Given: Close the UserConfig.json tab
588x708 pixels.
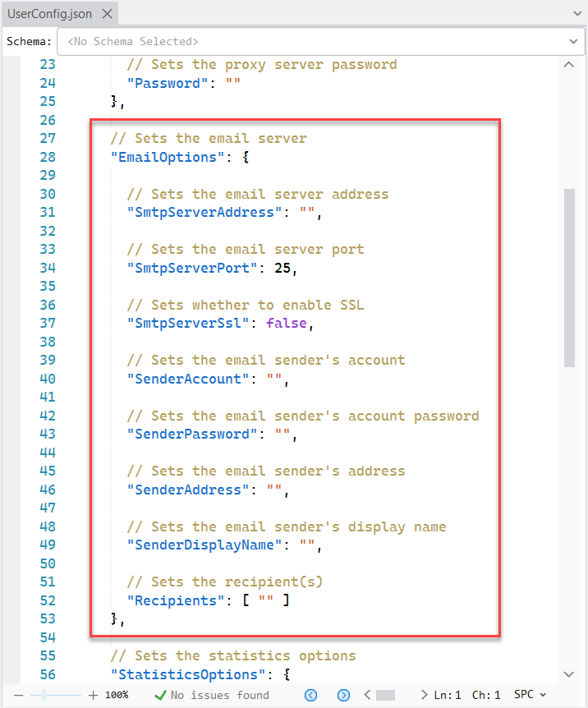Looking at the screenshot, I should (106, 14).
